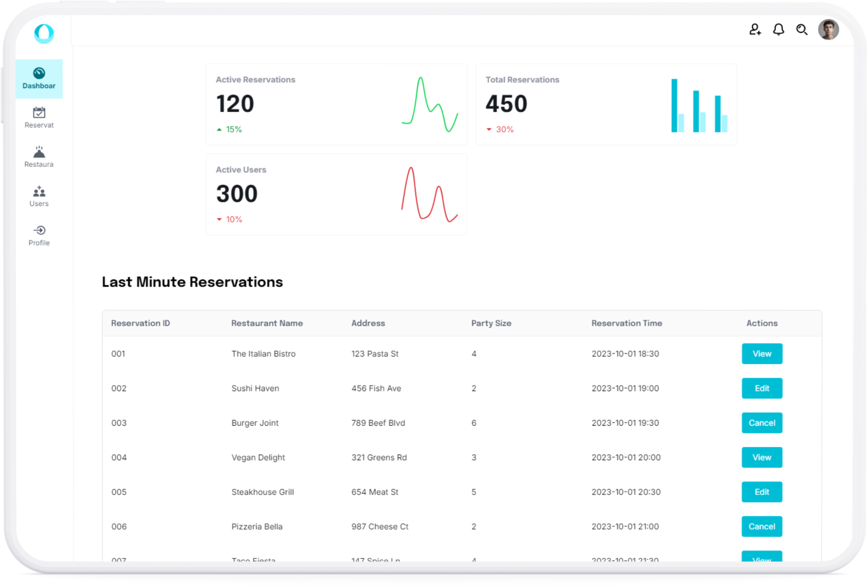Click the Total Reservations bar chart
Screen dimensions: 868x588
[699, 106]
